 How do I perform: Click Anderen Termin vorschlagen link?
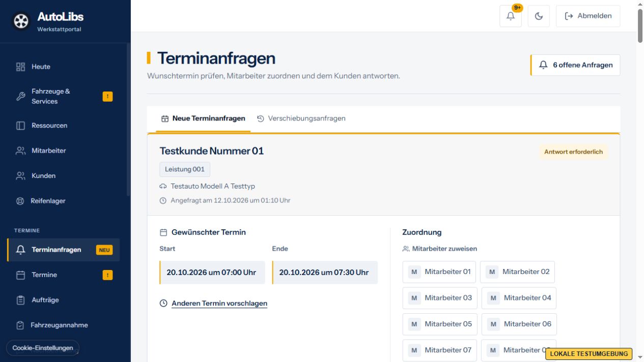(219, 304)
